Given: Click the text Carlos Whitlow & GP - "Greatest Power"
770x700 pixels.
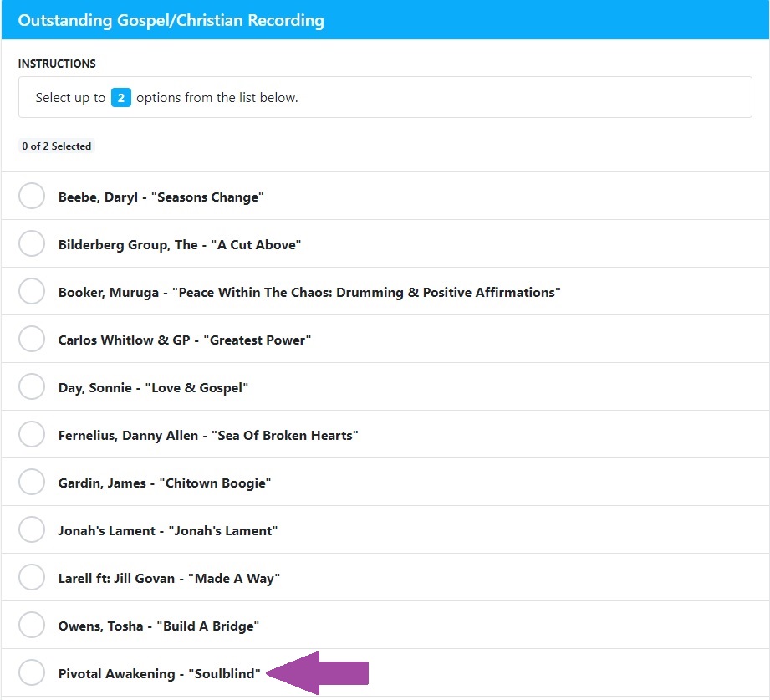Looking at the screenshot, I should [x=185, y=340].
